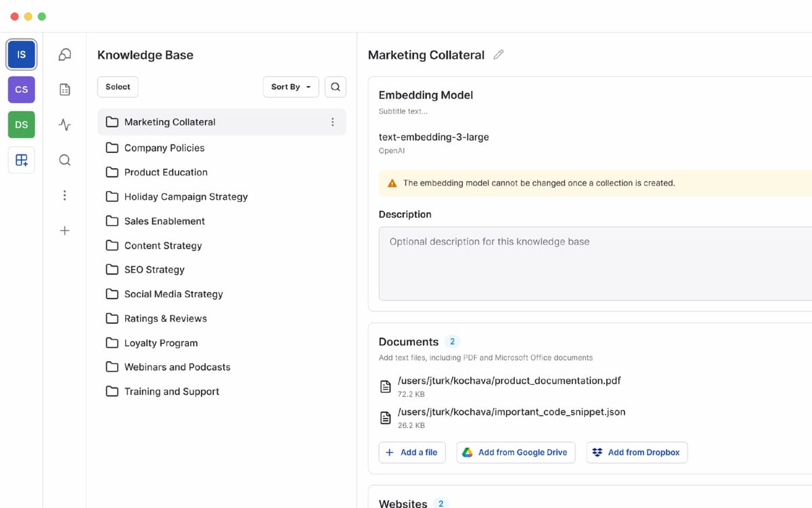Switch to the DS workspace
This screenshot has width=812, height=508.
coord(22,125)
